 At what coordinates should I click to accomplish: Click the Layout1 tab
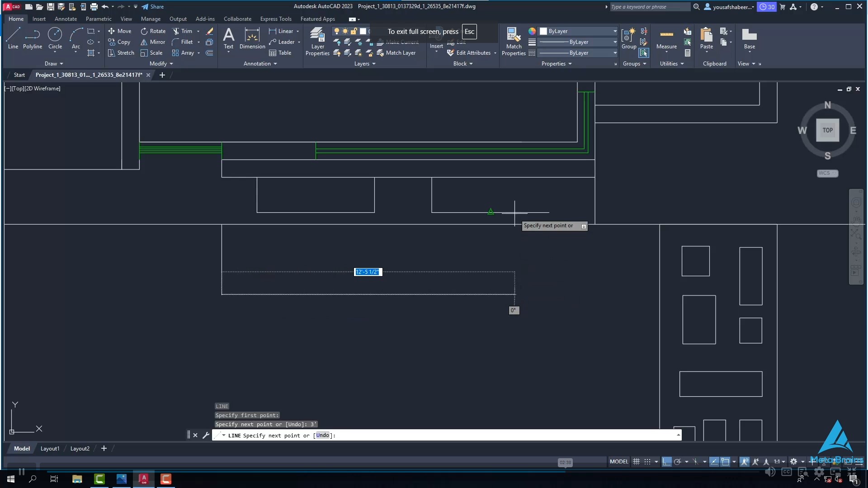(49, 448)
